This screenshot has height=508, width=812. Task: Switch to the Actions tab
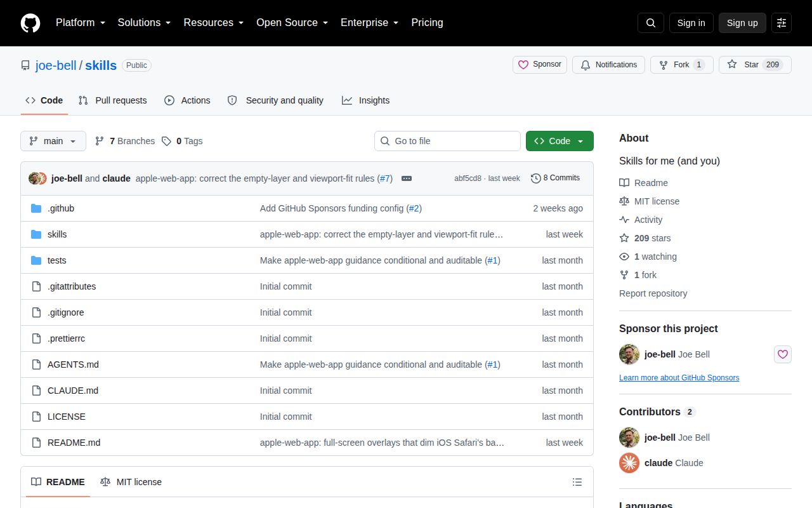(x=187, y=100)
